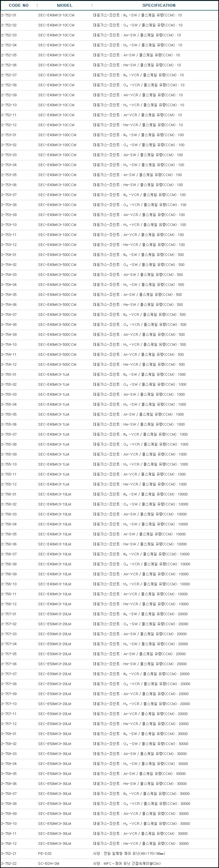Click the PE-D20 model entry
Image resolution: width=219 pixels, height=868 pixels.
[45, 854]
